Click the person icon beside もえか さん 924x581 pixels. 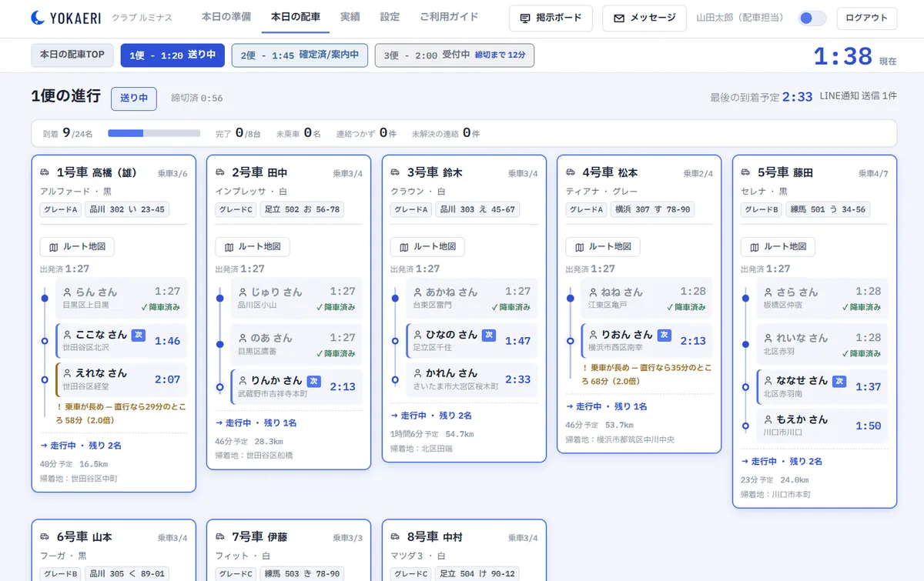pyautogui.click(x=768, y=419)
